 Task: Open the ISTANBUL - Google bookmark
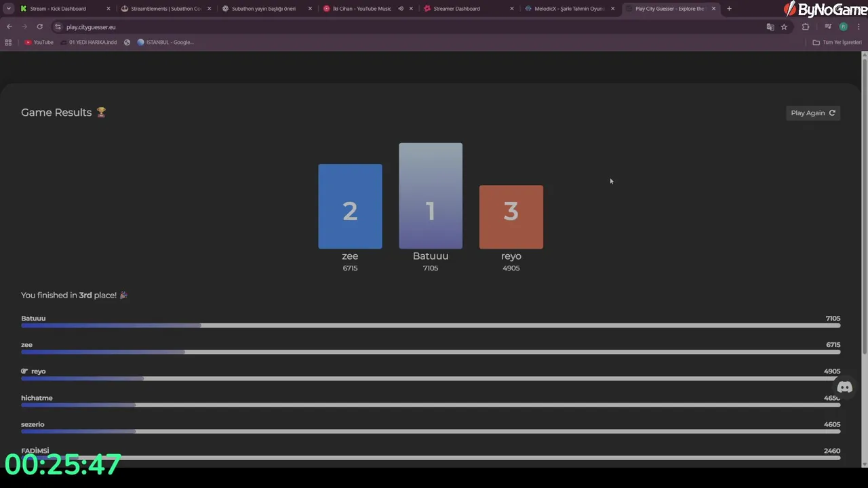click(x=165, y=42)
